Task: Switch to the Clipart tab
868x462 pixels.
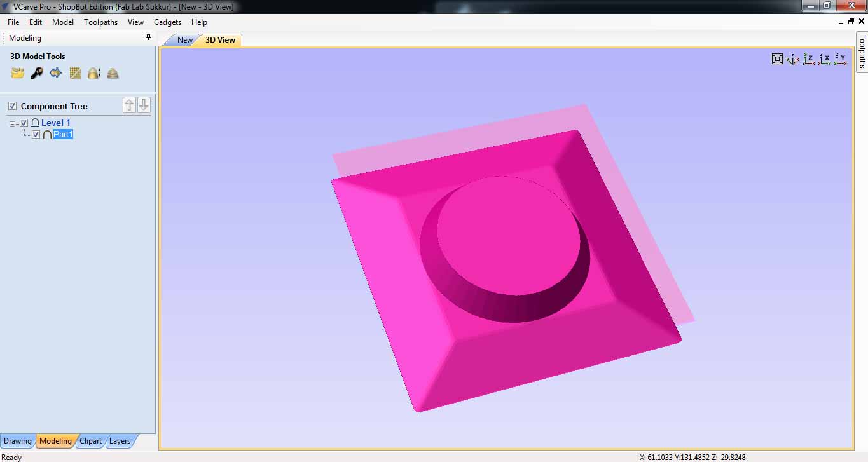Action: 90,441
